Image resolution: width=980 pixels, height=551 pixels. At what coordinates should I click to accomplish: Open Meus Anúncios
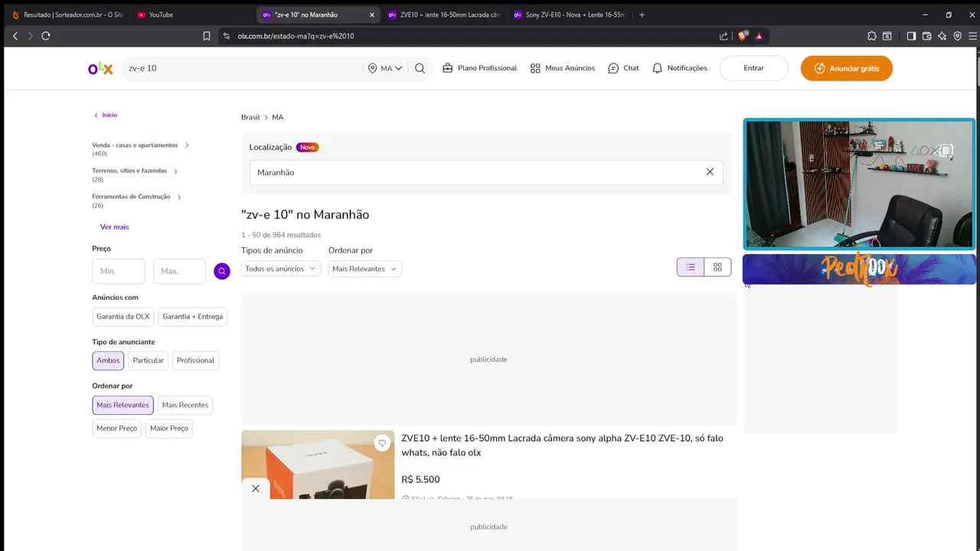pos(562,68)
